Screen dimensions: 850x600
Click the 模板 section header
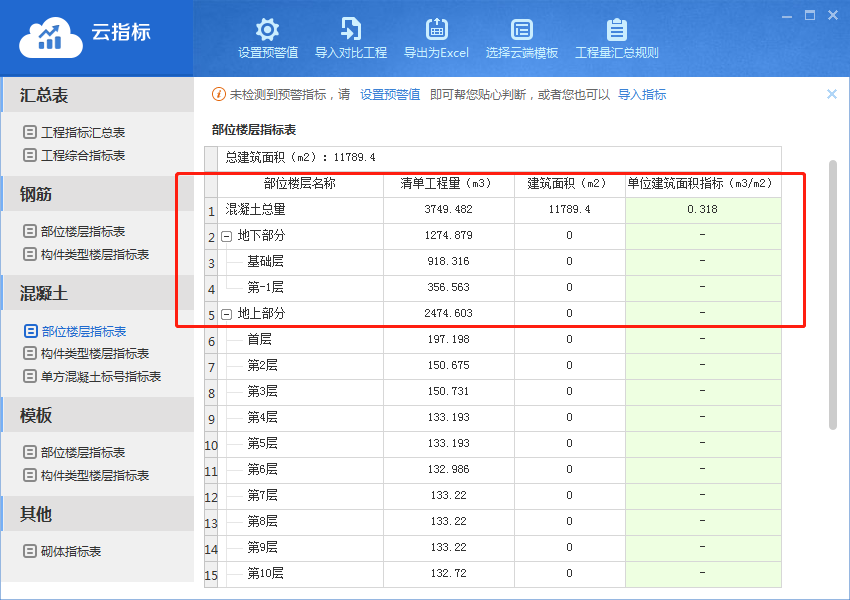[98, 415]
